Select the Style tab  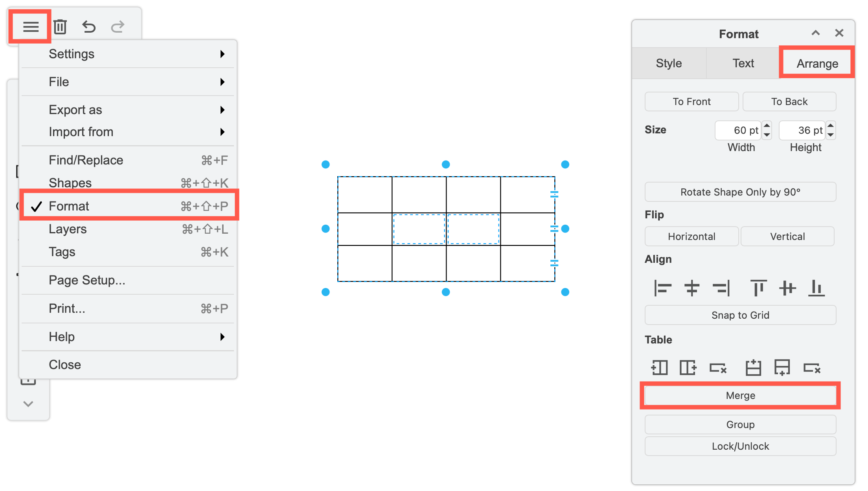tap(669, 63)
